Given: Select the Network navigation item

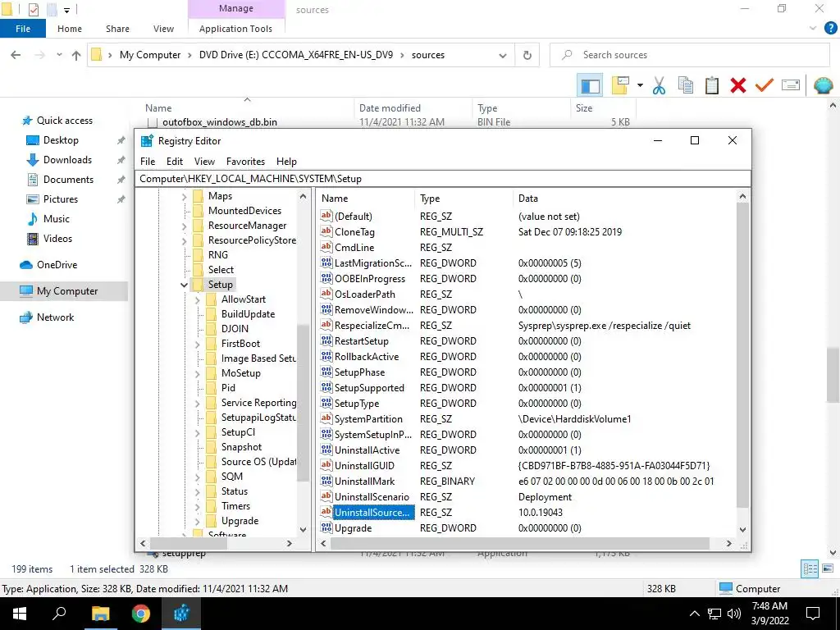Looking at the screenshot, I should click(x=55, y=317).
